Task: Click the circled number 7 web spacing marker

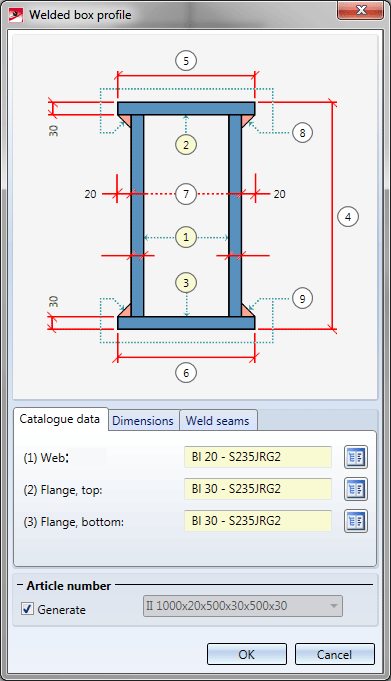Action: pyautogui.click(x=186, y=194)
